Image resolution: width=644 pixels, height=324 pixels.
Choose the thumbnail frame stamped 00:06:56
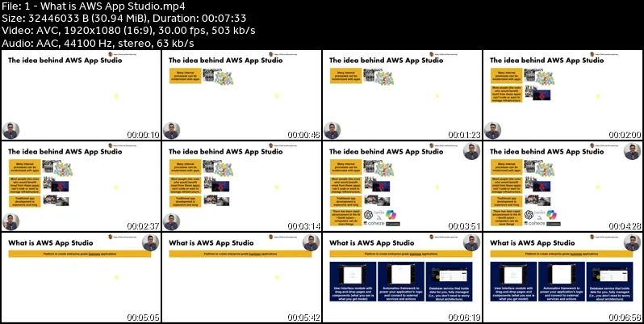tap(562, 277)
